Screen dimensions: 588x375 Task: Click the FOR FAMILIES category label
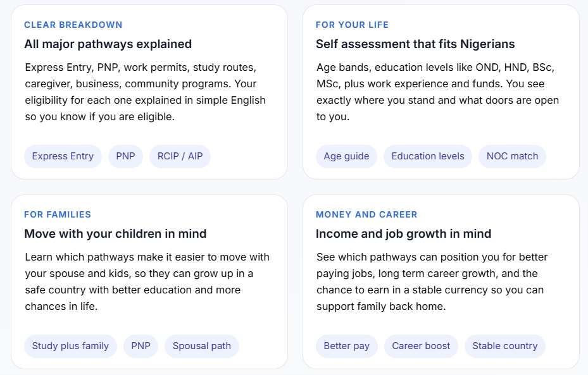[x=58, y=214]
